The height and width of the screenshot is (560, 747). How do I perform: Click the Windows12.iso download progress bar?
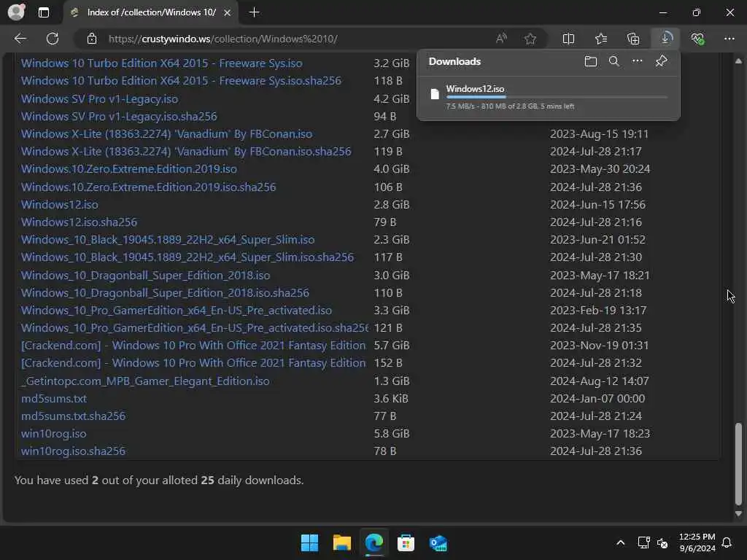[x=557, y=97]
